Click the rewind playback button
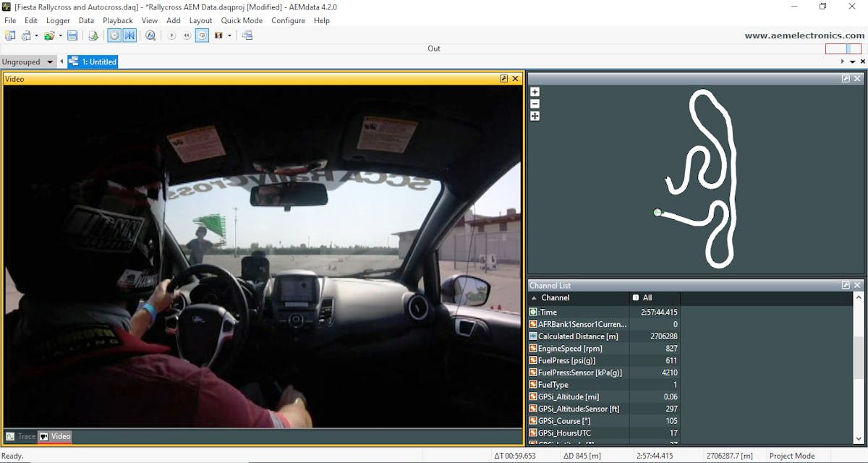This screenshot has width=868, height=463. tap(187, 35)
